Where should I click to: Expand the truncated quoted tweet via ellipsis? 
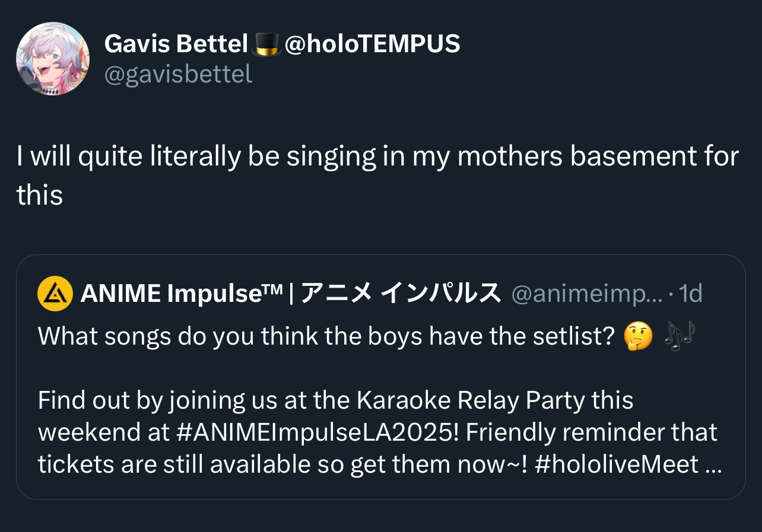(x=713, y=465)
